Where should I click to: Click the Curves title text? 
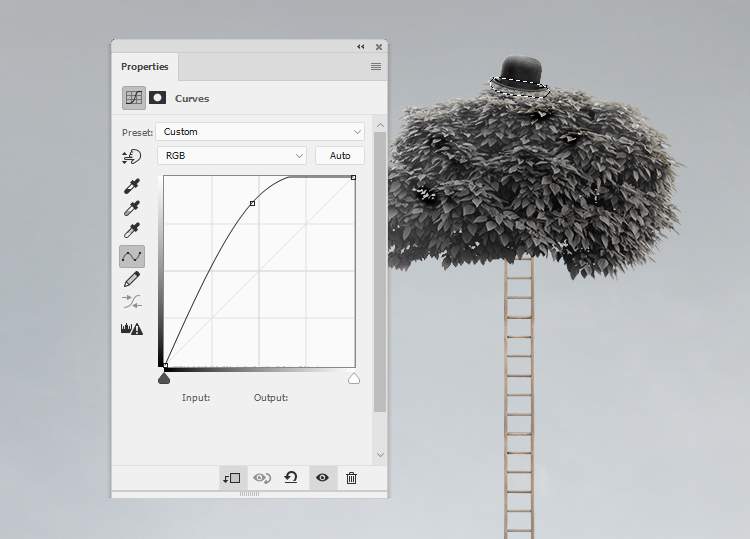[192, 99]
